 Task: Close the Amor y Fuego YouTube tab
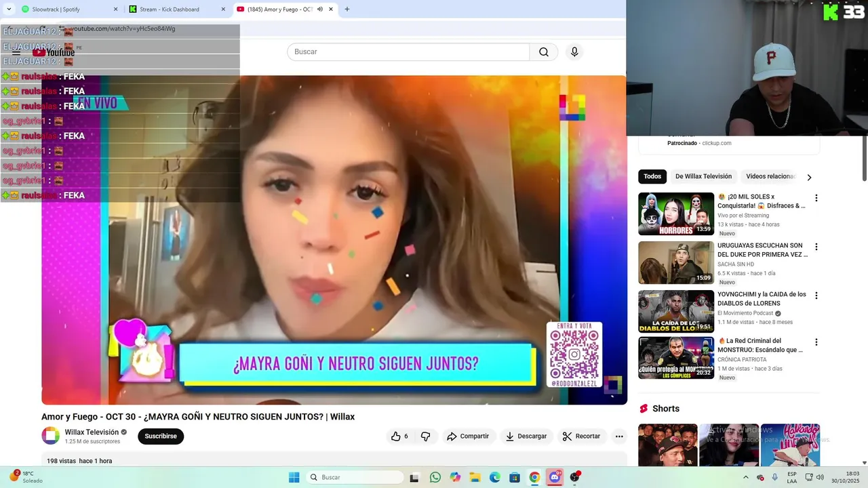(x=331, y=9)
